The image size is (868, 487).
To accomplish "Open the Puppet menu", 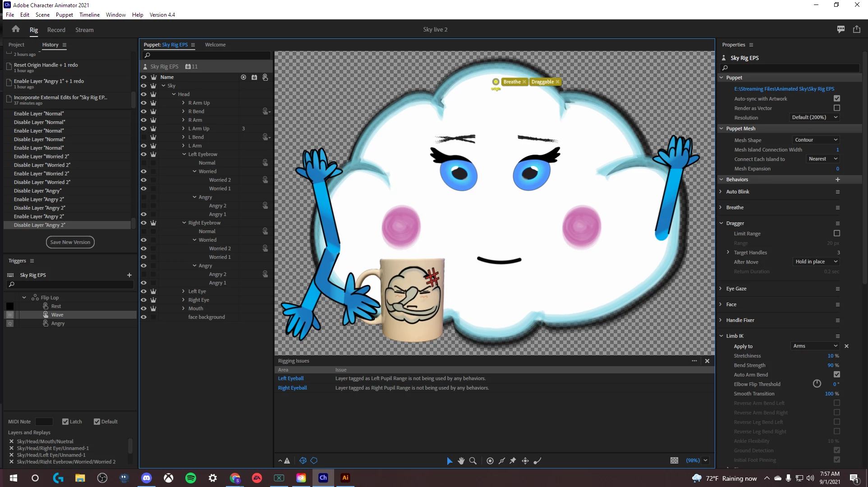I will pyautogui.click(x=64, y=15).
